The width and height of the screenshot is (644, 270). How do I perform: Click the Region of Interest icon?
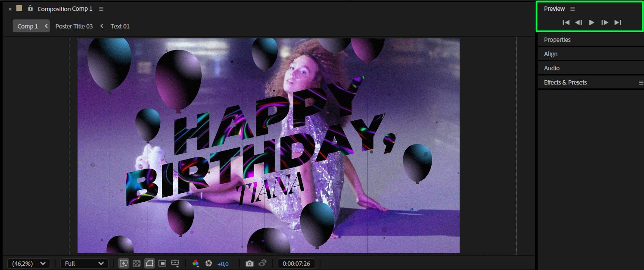point(162,264)
